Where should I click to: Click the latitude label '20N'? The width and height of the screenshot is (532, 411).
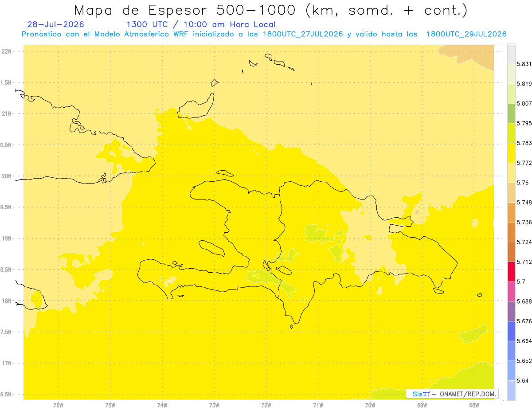pos(7,176)
